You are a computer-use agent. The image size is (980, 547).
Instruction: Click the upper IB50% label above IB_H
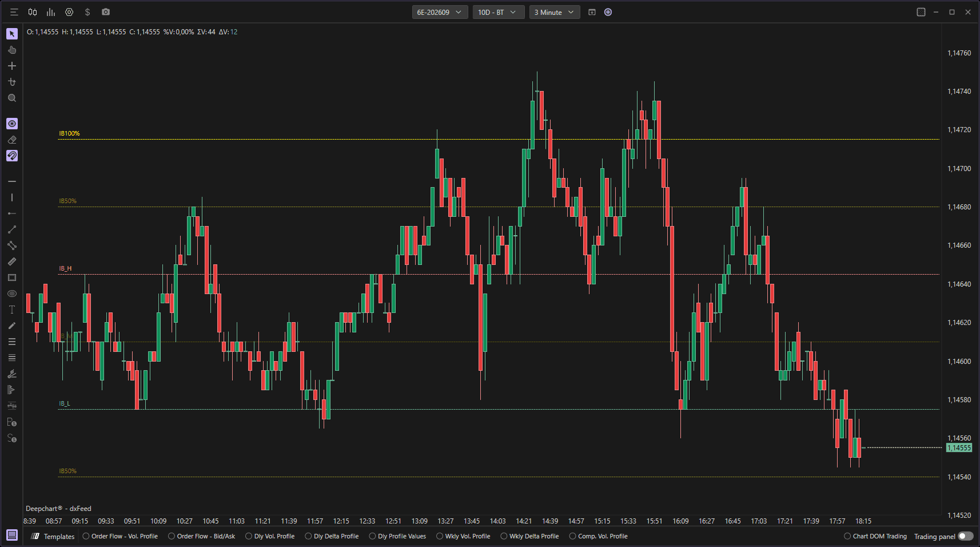[x=67, y=201]
